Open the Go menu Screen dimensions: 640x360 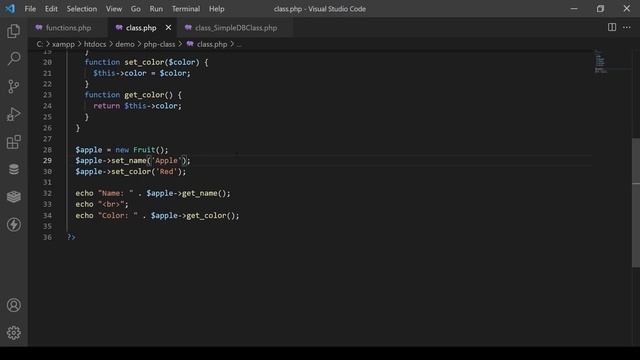tap(136, 9)
